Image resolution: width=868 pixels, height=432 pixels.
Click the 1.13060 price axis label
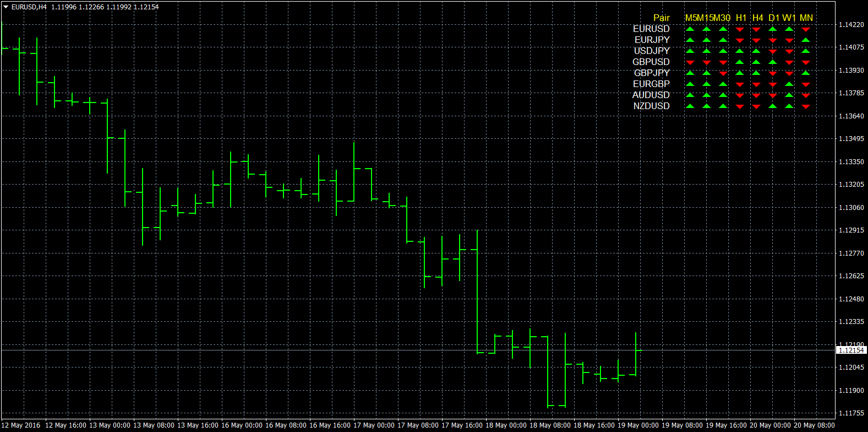[x=851, y=208]
